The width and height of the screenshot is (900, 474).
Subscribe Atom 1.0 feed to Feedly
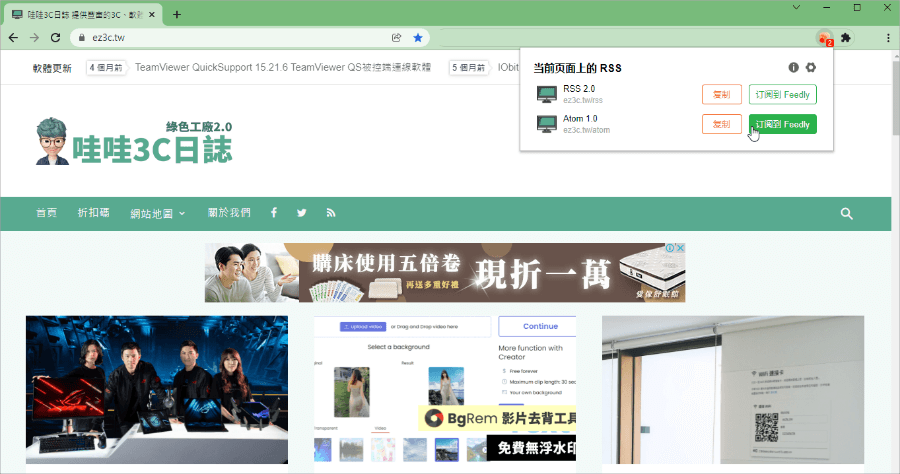[x=782, y=124]
